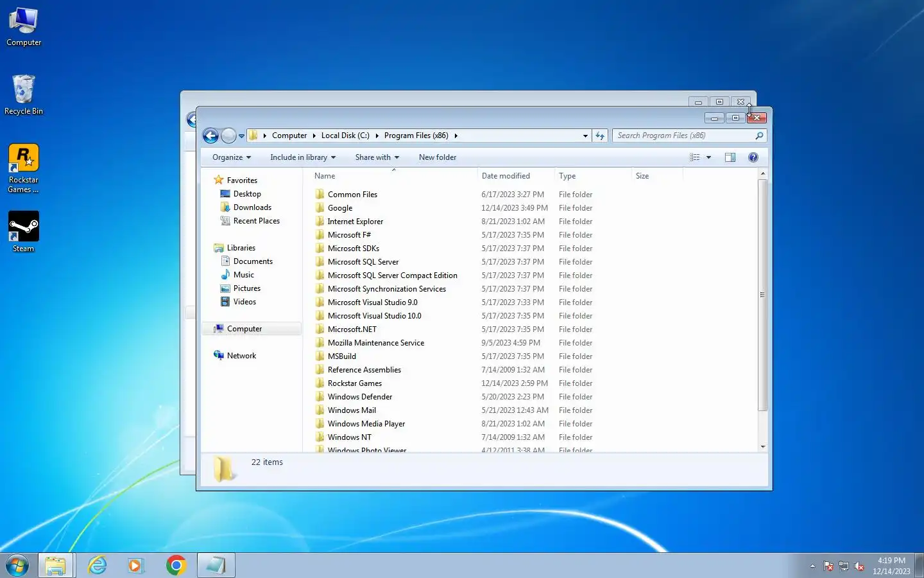Click the search magnifier icon
This screenshot has width=924, height=578.
click(x=760, y=136)
